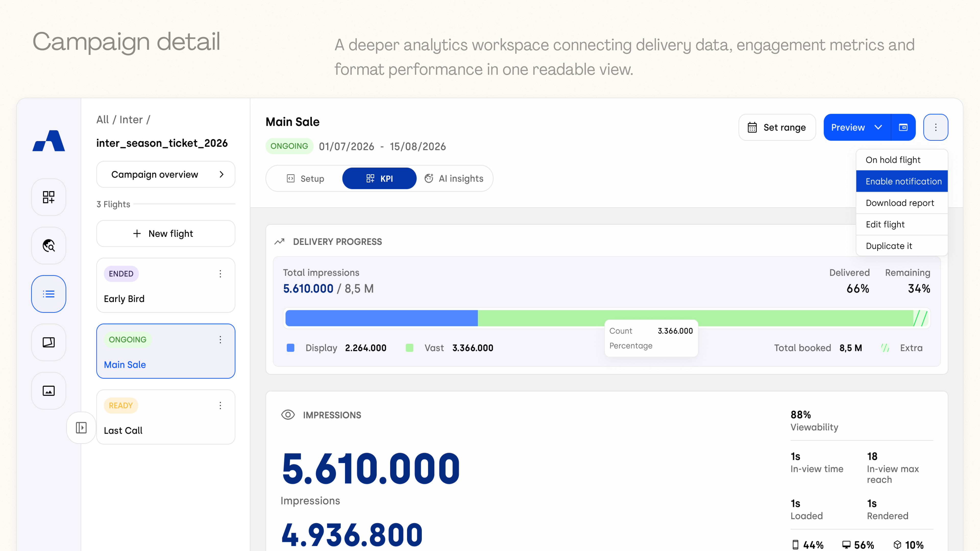
Task: Click the Main Sale page heading
Action: pyautogui.click(x=292, y=122)
